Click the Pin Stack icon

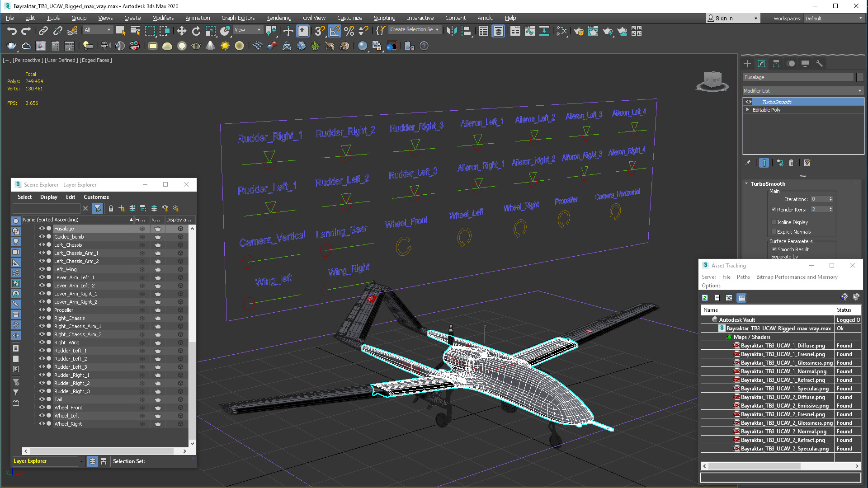pos(748,163)
